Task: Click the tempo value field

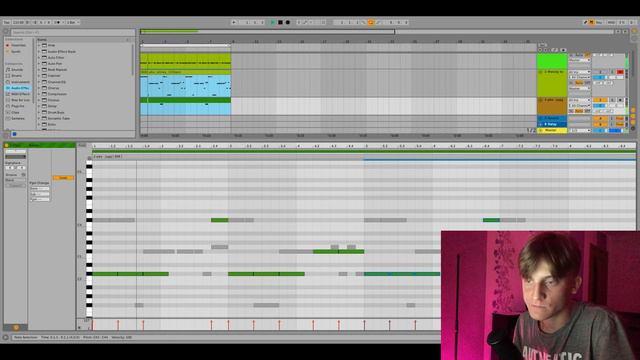Action: click(18, 22)
